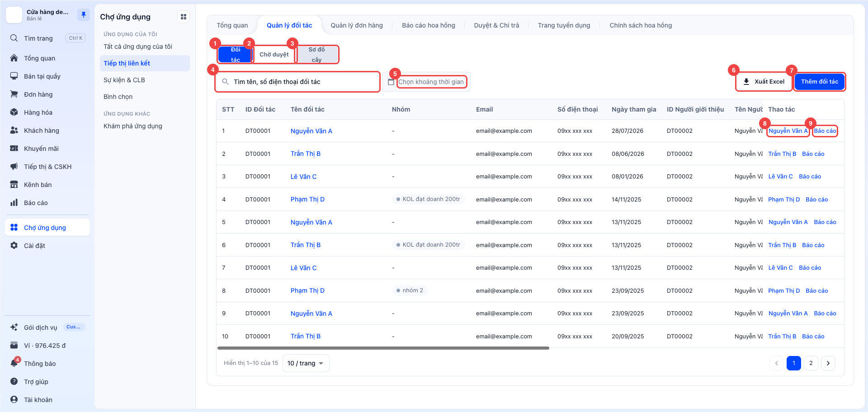Click the Xuất Excel button
This screenshot has width=868, height=412.
[x=764, y=82]
